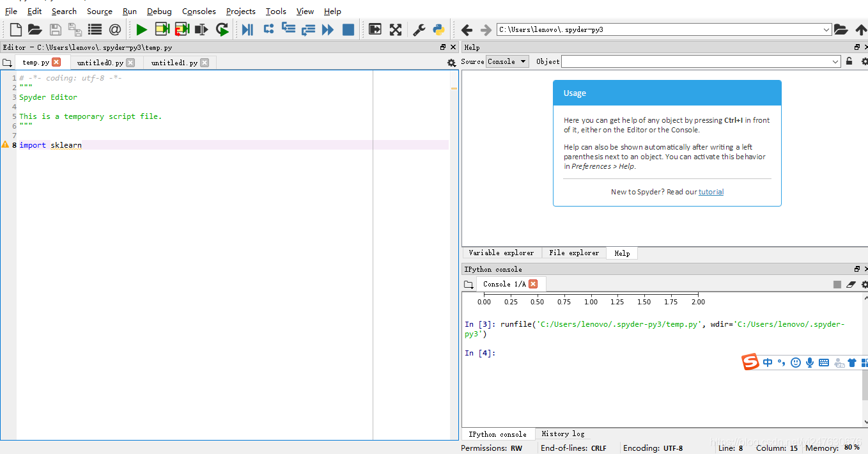
Task: Expand the working directory path dropdown
Action: click(826, 29)
